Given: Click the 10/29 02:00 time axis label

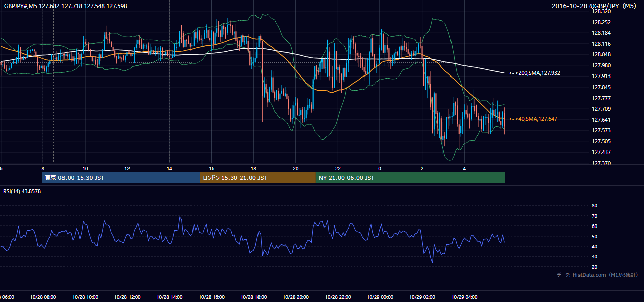Looking at the screenshot, I should coord(422,297).
